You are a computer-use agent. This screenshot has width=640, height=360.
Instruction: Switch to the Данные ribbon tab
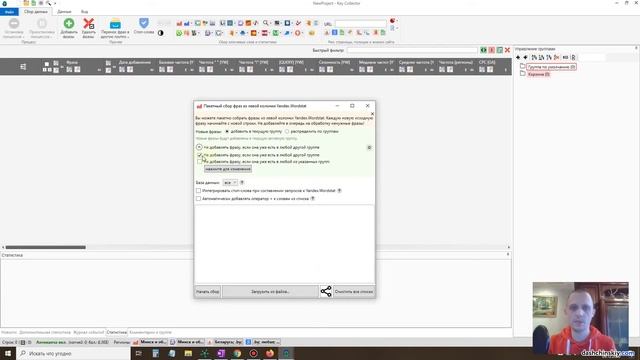pos(64,12)
